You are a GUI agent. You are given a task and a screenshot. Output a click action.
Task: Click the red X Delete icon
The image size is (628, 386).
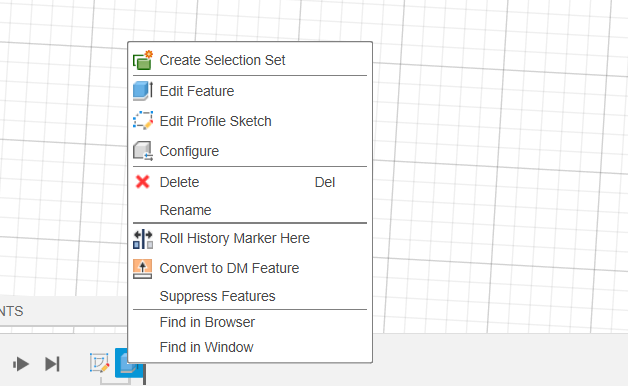coord(143,182)
